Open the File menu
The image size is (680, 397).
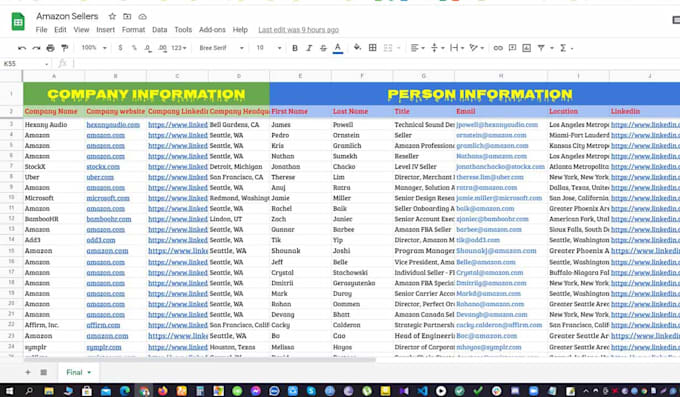[x=41, y=30]
